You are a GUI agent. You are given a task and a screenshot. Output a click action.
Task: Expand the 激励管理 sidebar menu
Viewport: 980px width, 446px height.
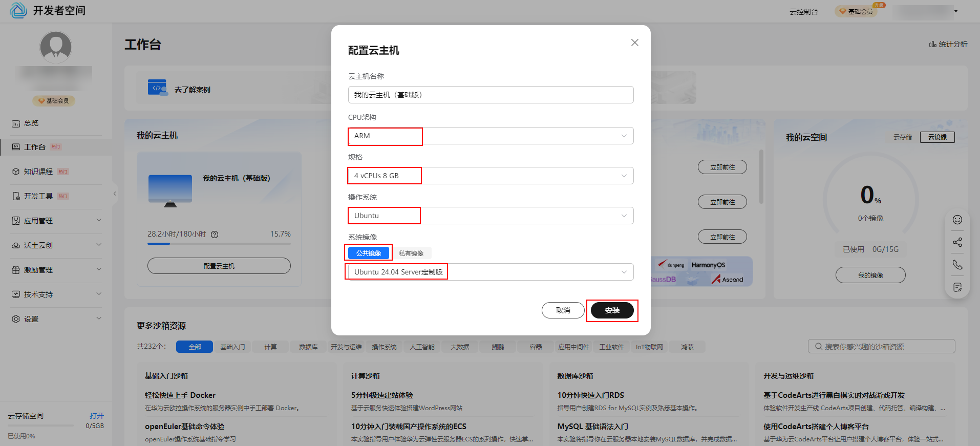99,269
